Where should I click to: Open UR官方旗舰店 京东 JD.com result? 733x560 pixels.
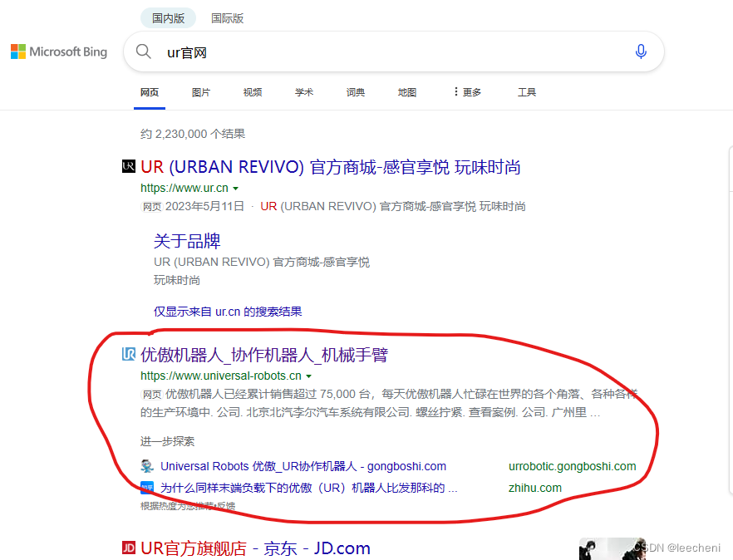255,548
